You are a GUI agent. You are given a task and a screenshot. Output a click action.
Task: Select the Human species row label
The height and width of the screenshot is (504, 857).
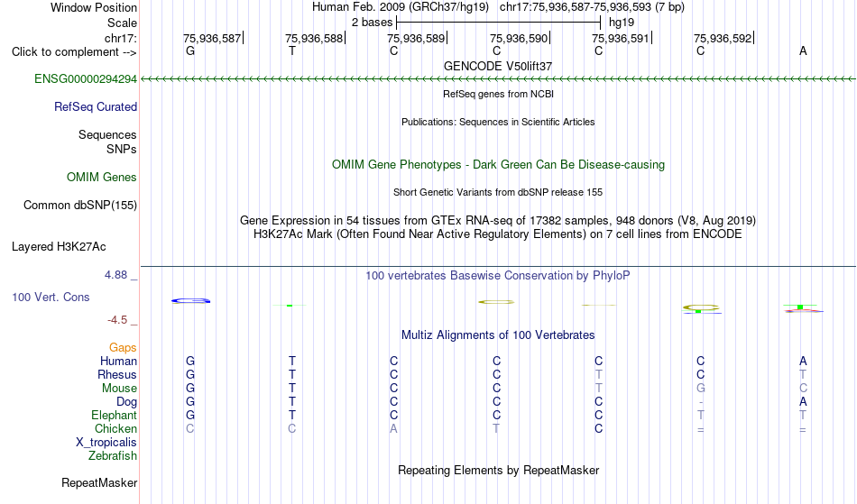tap(118, 361)
